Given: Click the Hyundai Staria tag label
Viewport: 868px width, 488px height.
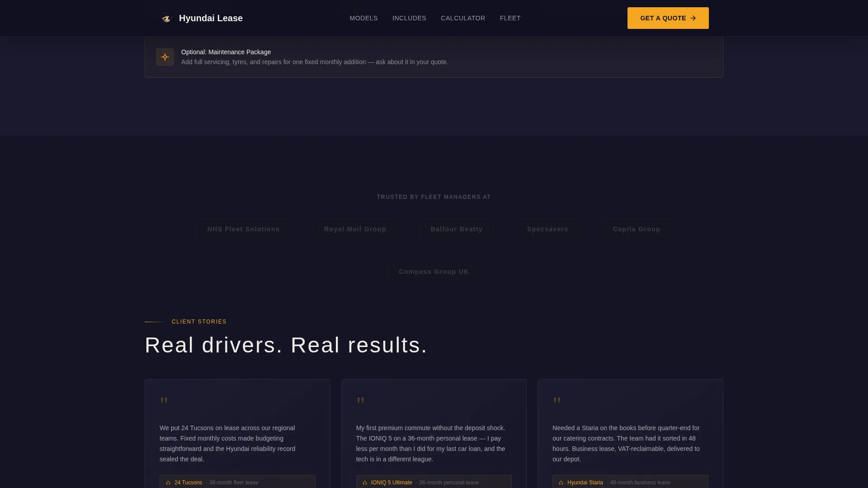Looking at the screenshot, I should 585,483.
